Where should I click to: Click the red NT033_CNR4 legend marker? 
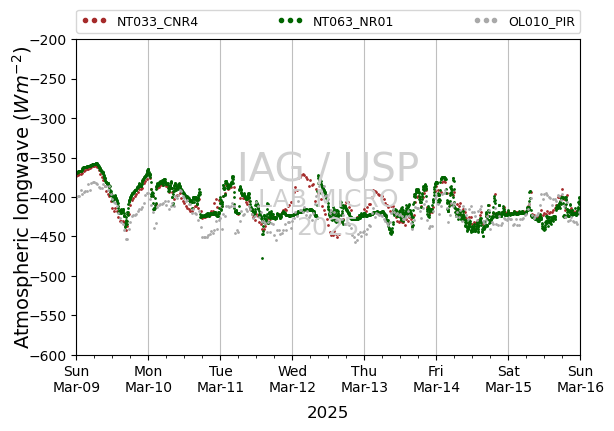point(94,21)
